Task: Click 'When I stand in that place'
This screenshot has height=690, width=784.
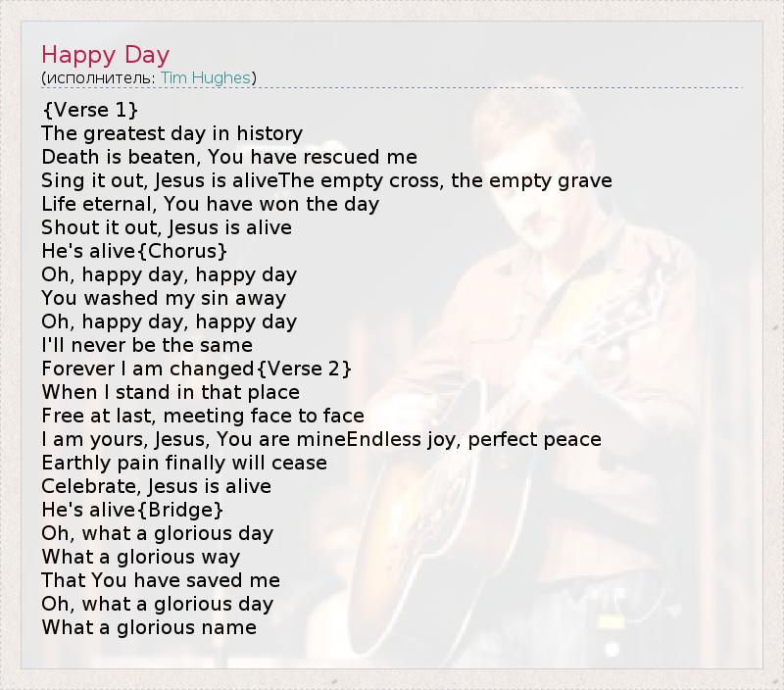Action: point(171,392)
